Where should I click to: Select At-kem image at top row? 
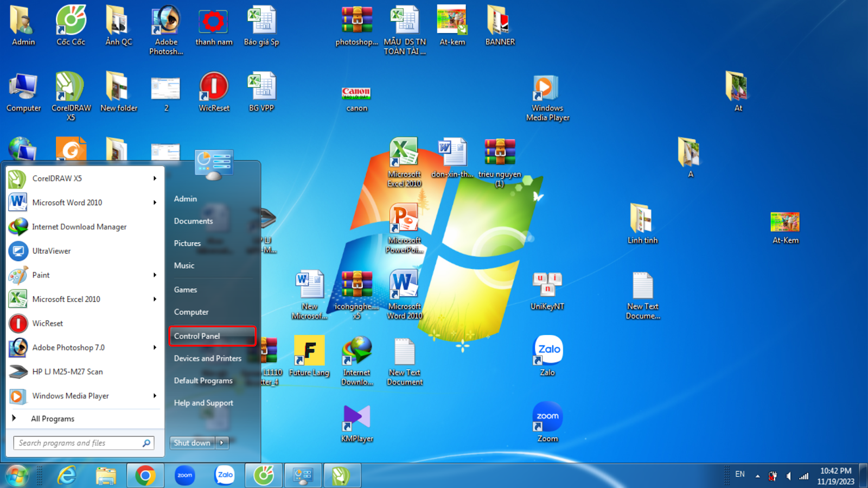coord(452,26)
